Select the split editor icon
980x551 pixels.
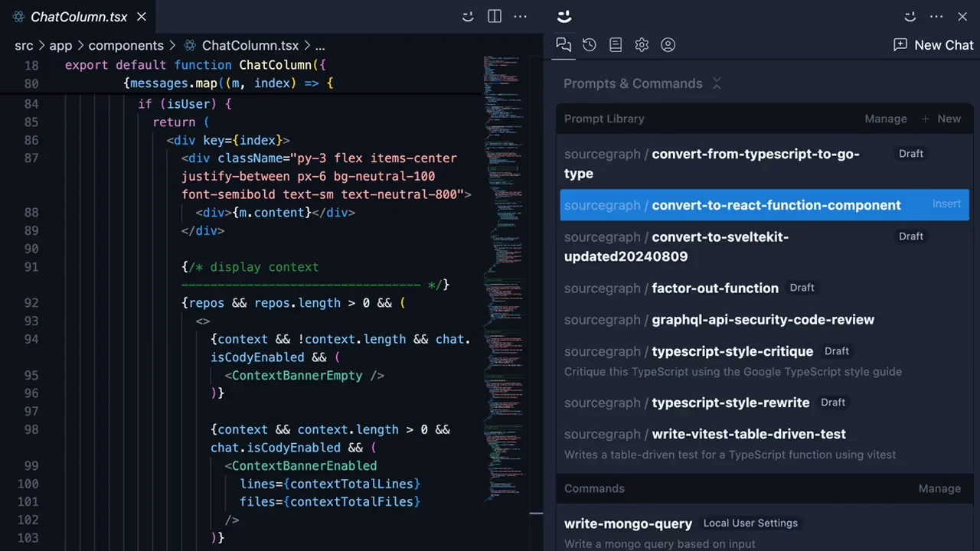pyautogui.click(x=495, y=16)
